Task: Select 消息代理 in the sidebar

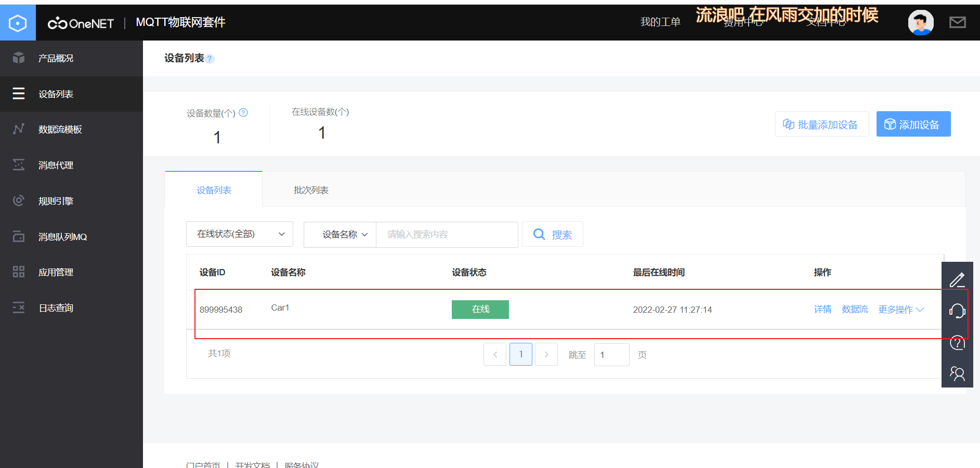Action: [x=55, y=165]
